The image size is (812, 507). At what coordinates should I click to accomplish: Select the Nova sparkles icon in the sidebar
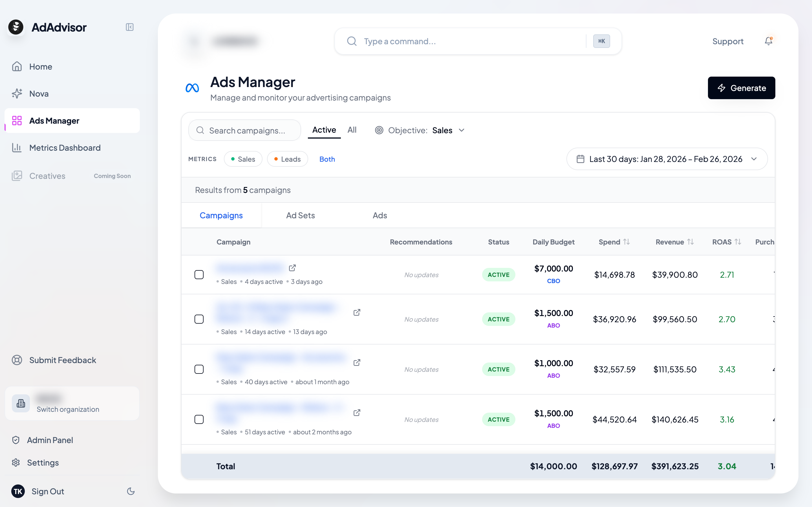pyautogui.click(x=17, y=94)
